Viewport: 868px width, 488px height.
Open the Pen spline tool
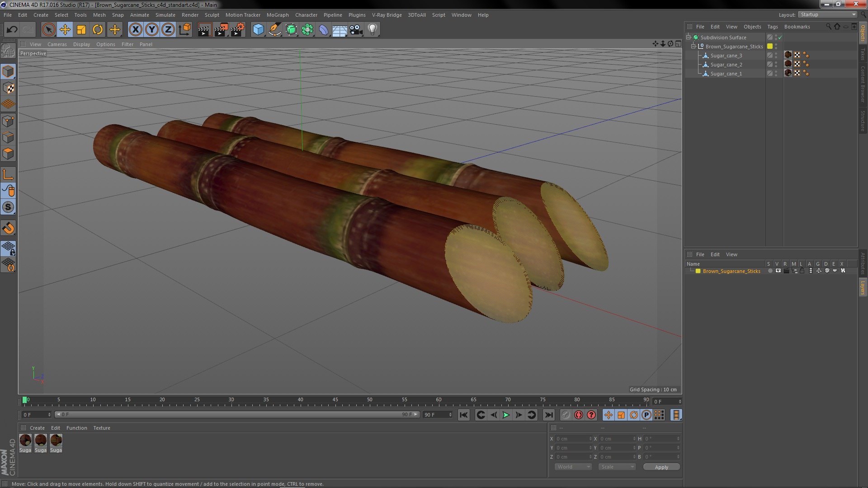tap(274, 30)
